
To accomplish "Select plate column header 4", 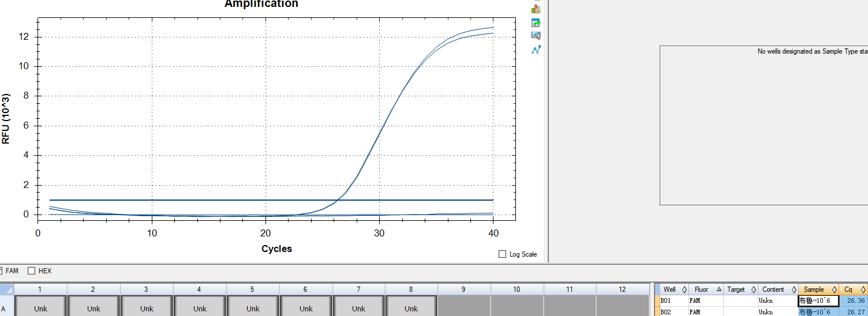I will [199, 289].
